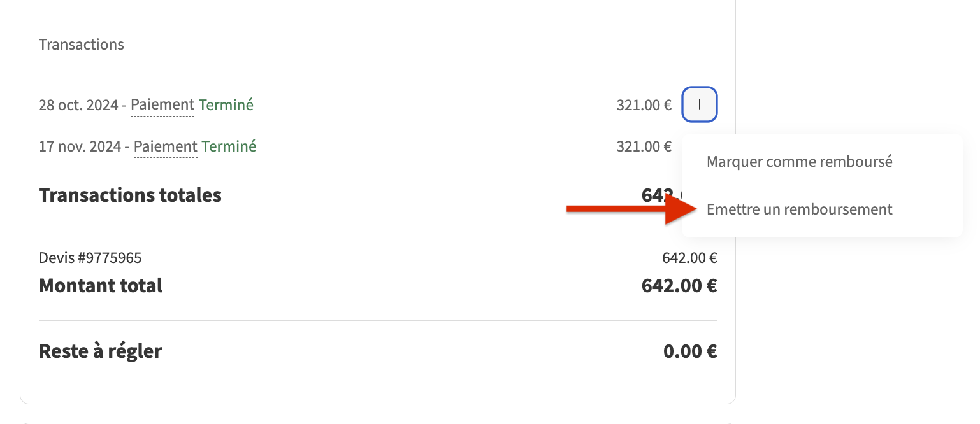Click the 0.00 € remaining balance amount
Image resolution: width=980 pixels, height=424 pixels.
[x=690, y=351]
